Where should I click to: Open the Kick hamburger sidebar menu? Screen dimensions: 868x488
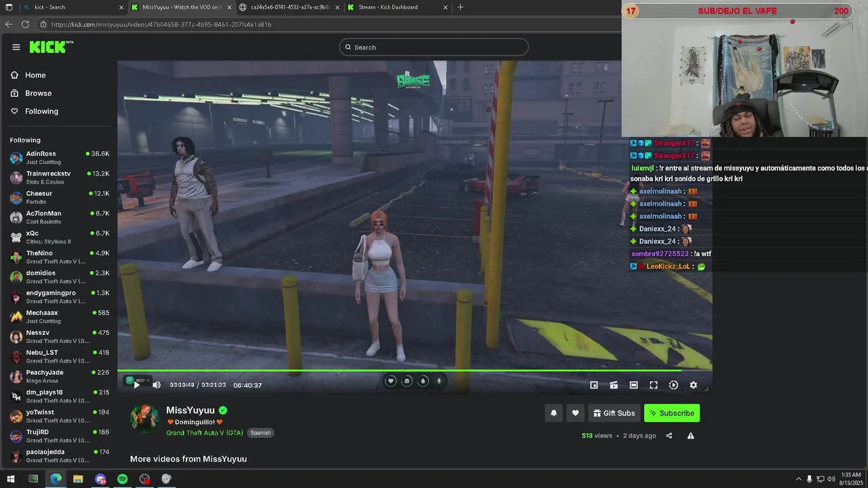tap(16, 47)
